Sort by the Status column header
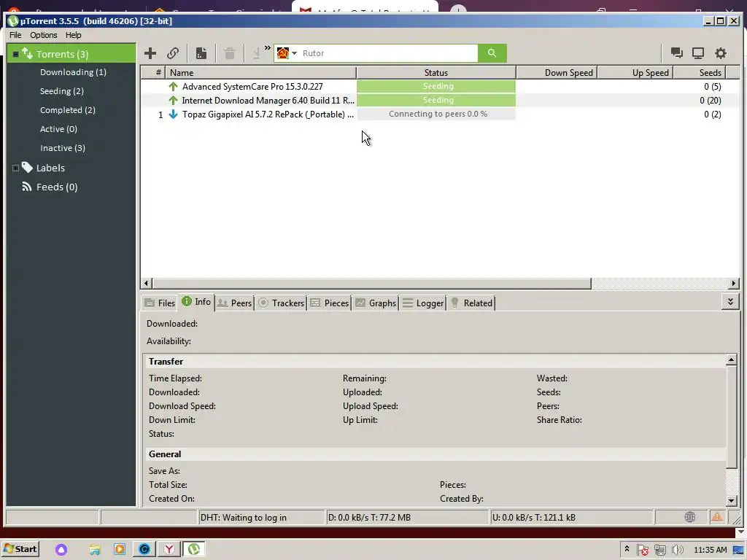 click(436, 72)
